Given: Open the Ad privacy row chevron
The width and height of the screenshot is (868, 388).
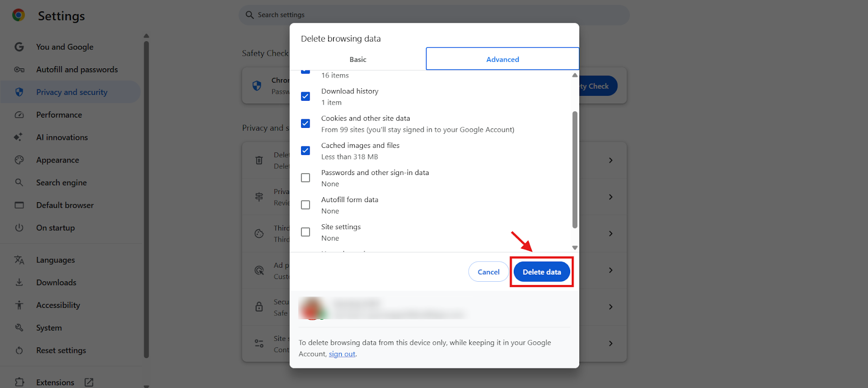Looking at the screenshot, I should point(611,270).
